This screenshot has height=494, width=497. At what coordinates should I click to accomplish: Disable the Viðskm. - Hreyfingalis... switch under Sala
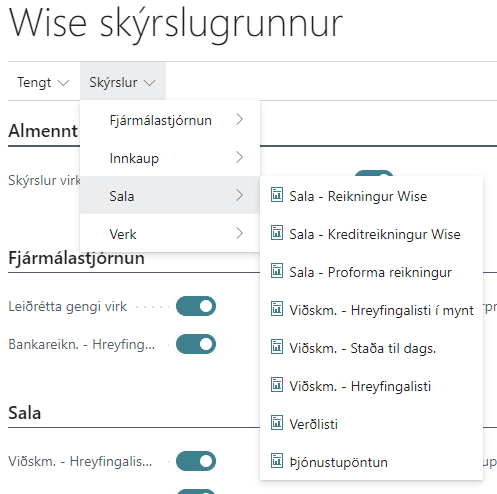(x=196, y=461)
